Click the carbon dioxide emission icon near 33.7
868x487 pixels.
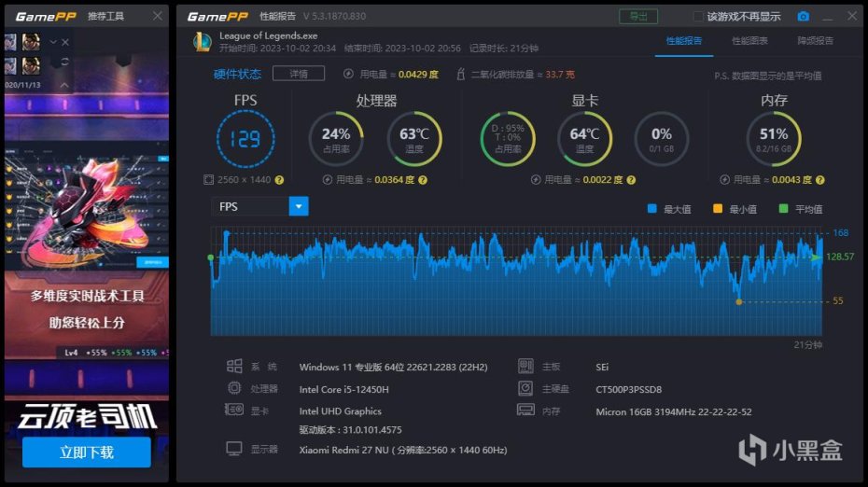tap(460, 74)
